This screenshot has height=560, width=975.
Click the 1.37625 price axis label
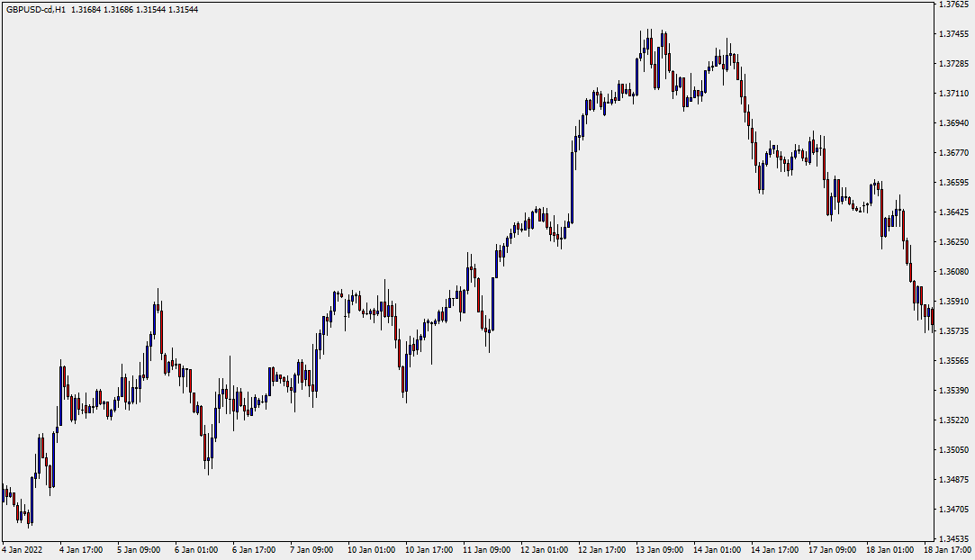pyautogui.click(x=952, y=5)
